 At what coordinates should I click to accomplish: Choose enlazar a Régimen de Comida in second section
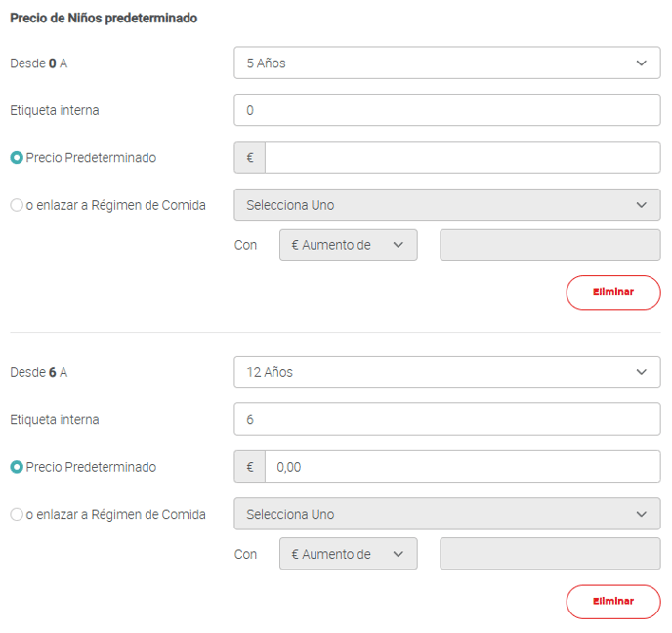17,514
